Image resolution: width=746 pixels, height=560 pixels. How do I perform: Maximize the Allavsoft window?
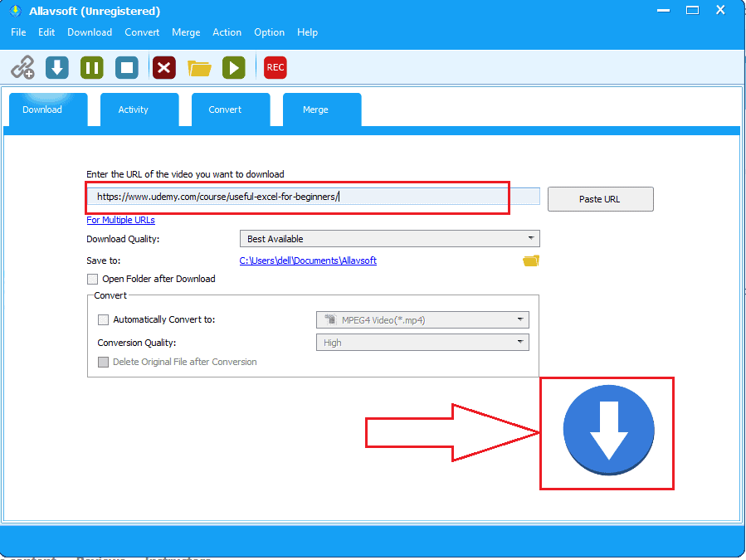tap(692, 11)
